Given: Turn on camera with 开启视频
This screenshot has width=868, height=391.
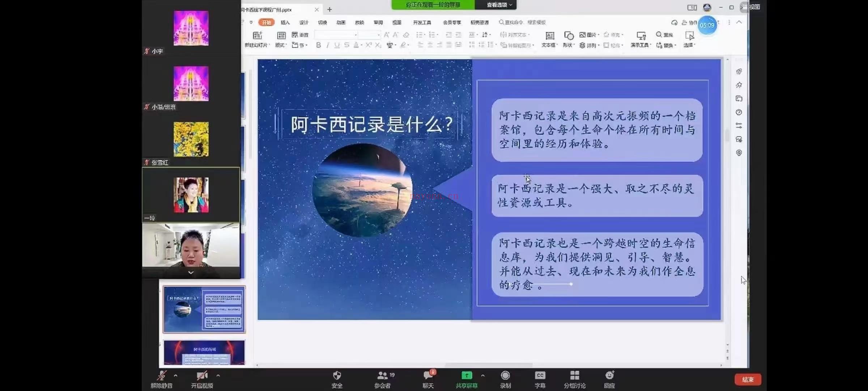Looking at the screenshot, I should point(202,379).
